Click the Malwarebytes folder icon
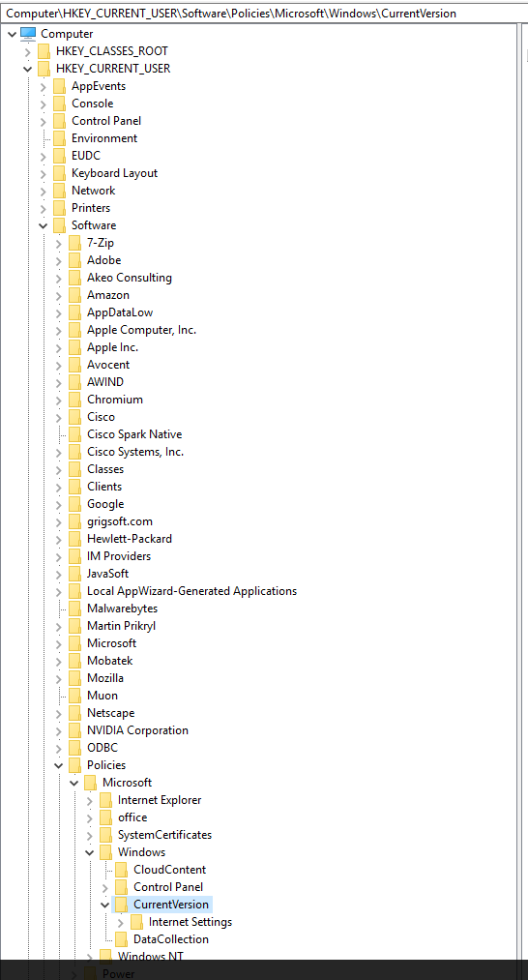Screen dimensions: 528x980 (75, 609)
